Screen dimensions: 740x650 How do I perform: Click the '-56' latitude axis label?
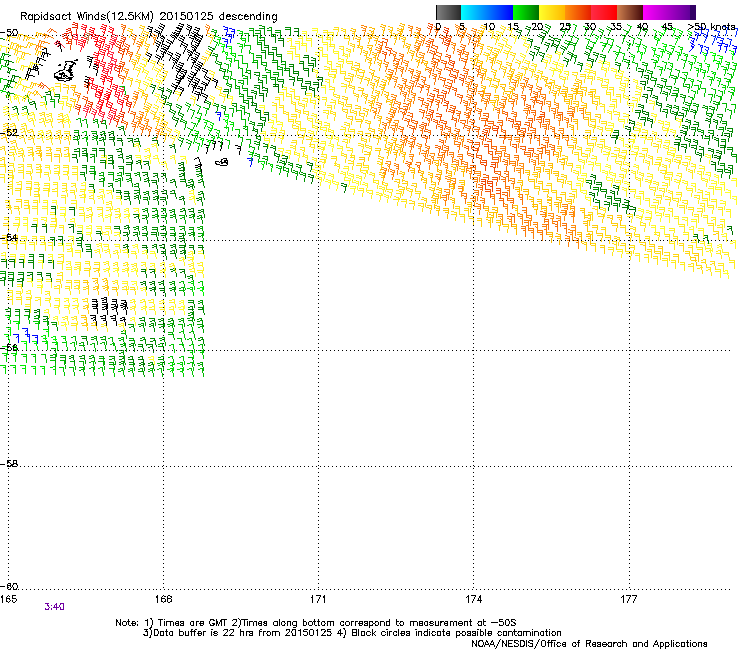pos(9,348)
